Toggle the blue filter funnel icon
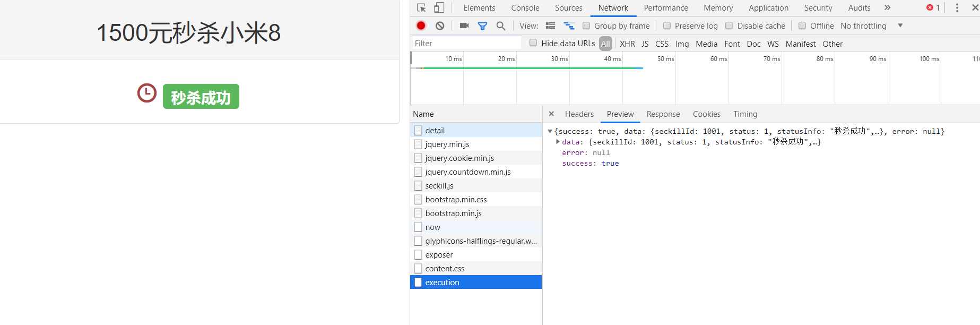 482,25
